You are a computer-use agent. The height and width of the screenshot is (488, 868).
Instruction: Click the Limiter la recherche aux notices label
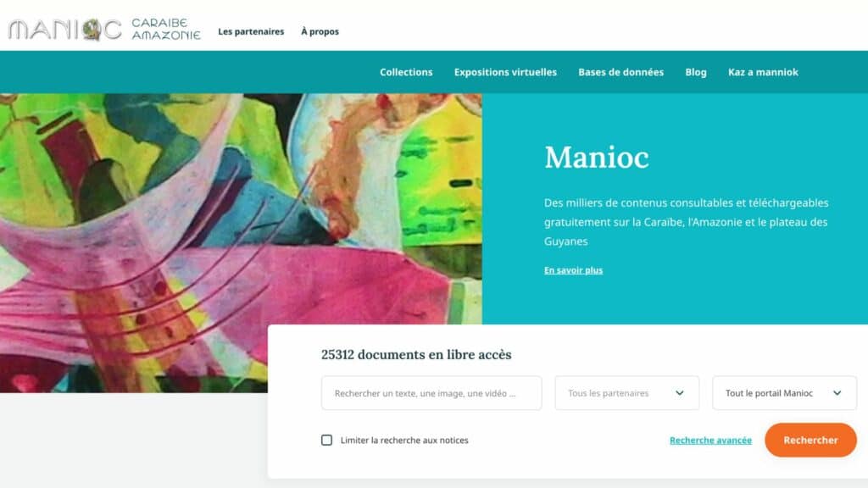coord(404,441)
